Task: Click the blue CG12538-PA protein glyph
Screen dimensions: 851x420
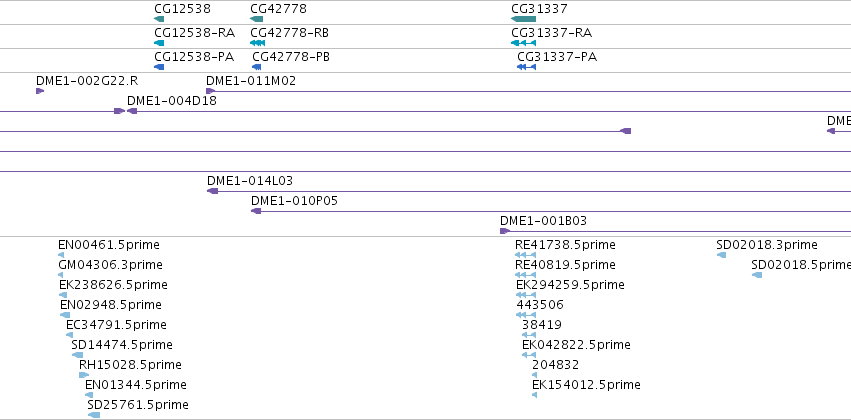Action: point(159,67)
